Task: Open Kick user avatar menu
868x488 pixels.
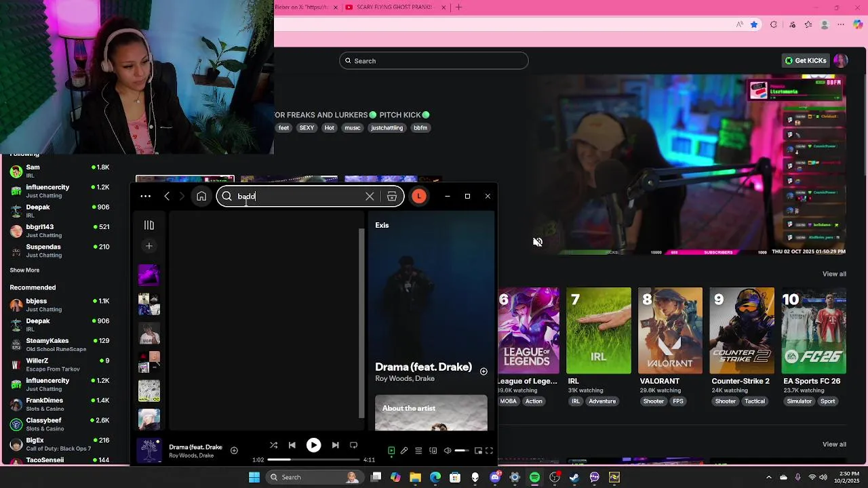Action: (841, 61)
